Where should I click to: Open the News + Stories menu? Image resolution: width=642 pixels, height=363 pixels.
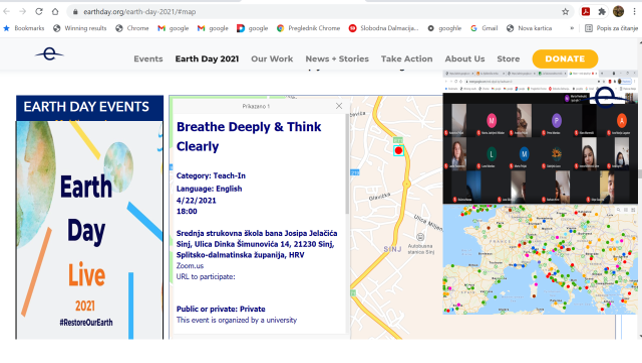337,59
